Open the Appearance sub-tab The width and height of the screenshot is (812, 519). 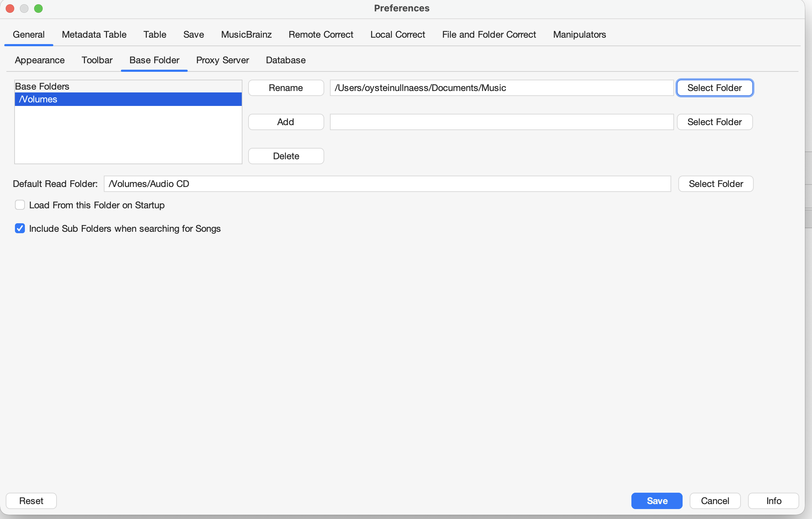pyautogui.click(x=39, y=60)
